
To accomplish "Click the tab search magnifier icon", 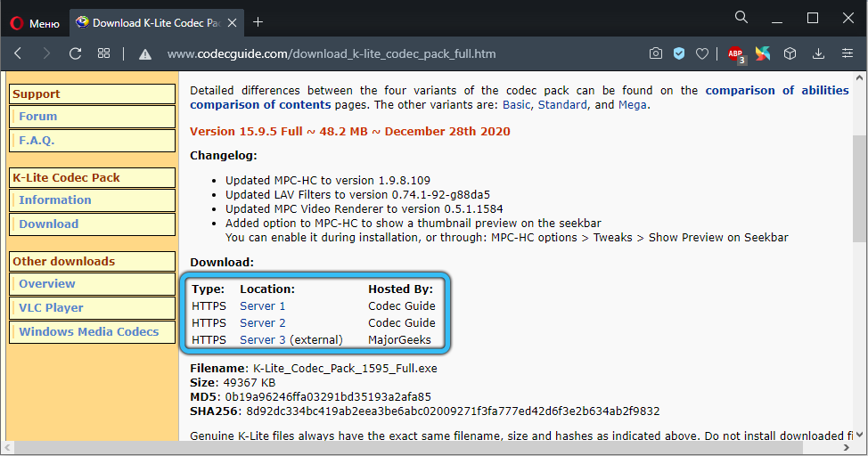I will tap(741, 18).
